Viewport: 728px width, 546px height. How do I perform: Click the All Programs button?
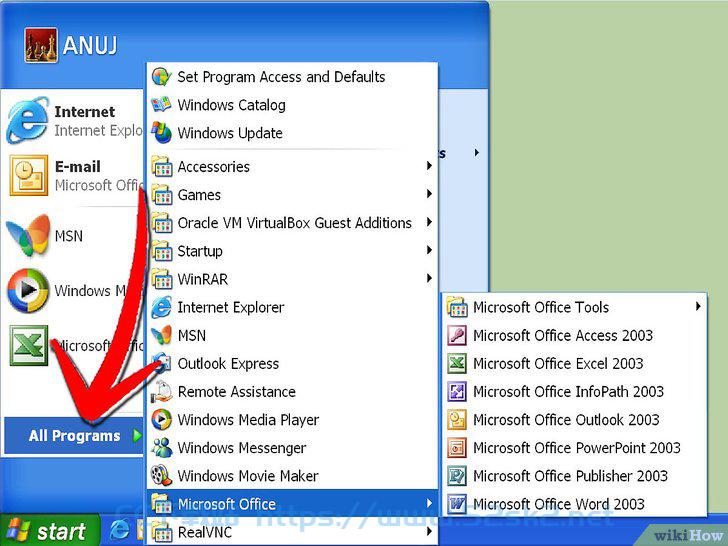point(74,436)
